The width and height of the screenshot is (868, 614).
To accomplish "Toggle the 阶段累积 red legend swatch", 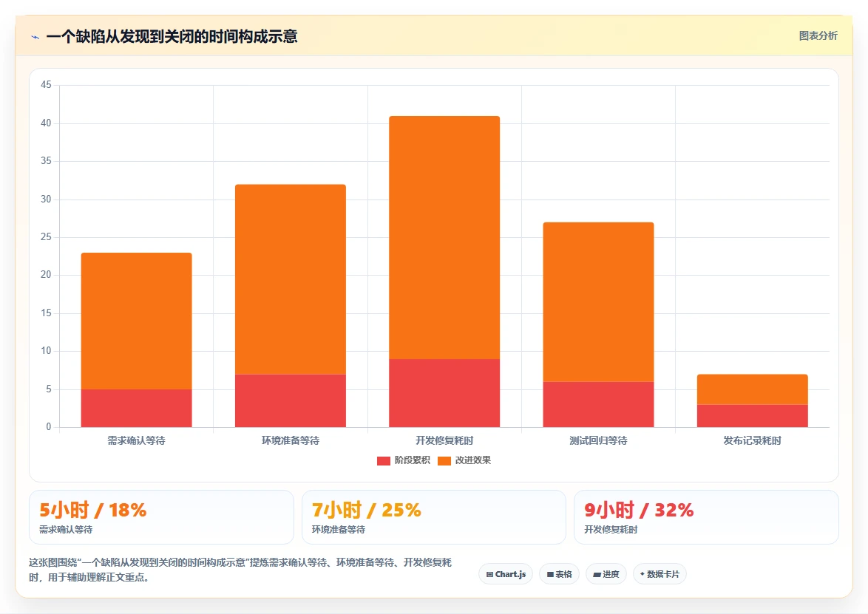I will click(x=384, y=461).
